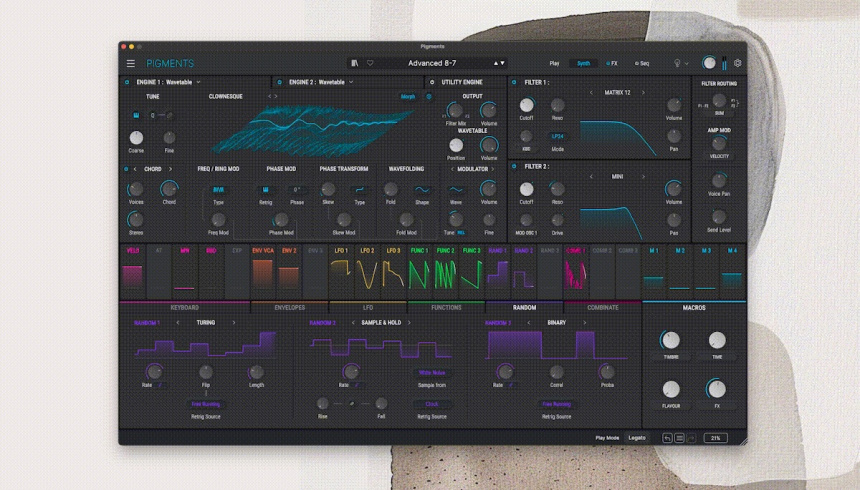Click the TIMBRE macro knob
Viewport: 860px width, 490px height.
(x=670, y=340)
